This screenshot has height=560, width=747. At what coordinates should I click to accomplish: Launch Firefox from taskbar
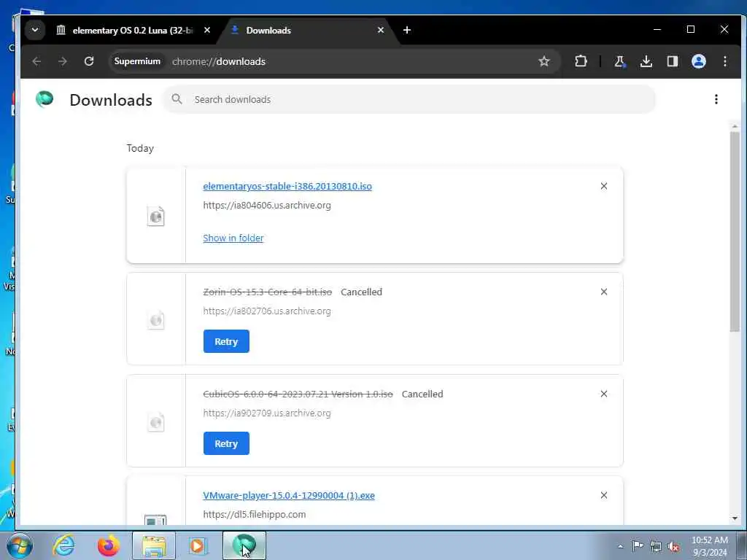pyautogui.click(x=109, y=545)
